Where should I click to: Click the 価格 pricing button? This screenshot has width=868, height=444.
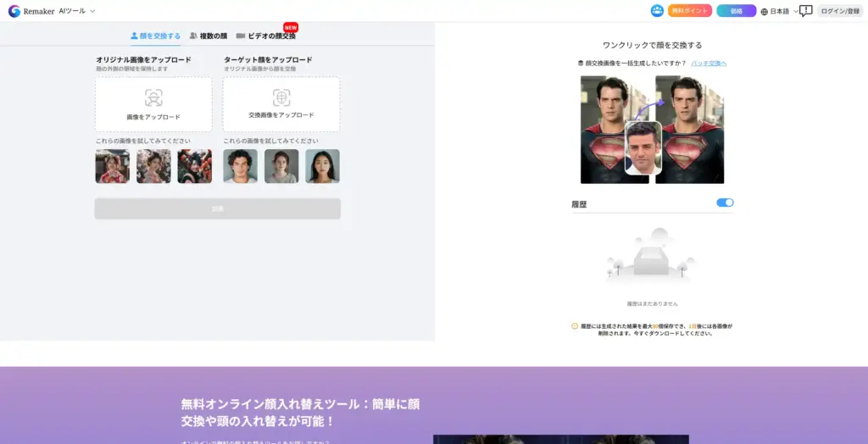coord(737,11)
